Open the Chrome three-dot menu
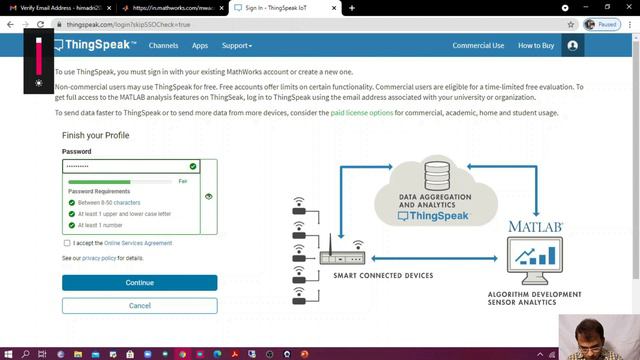The width and height of the screenshot is (640, 360). (x=630, y=24)
